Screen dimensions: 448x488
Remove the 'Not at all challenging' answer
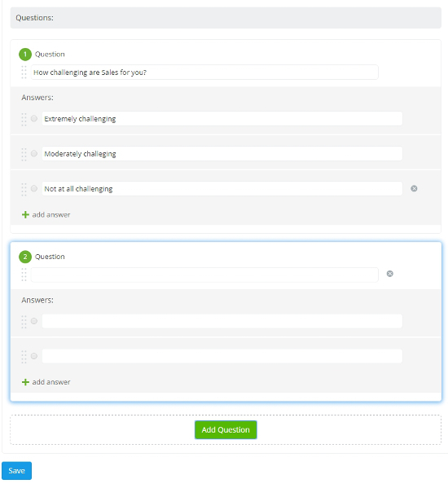tap(414, 189)
